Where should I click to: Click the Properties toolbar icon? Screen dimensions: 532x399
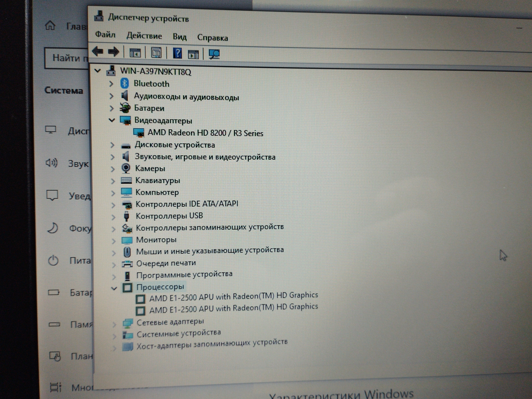[x=156, y=52]
